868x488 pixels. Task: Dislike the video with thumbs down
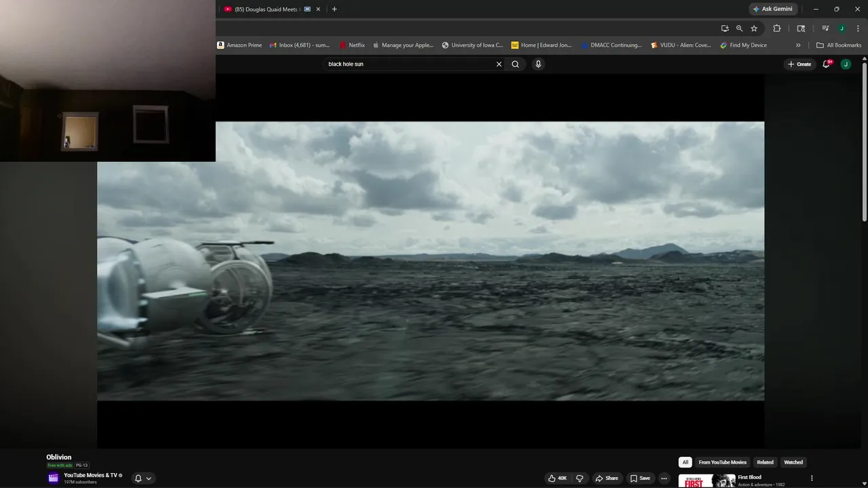[580, 479]
